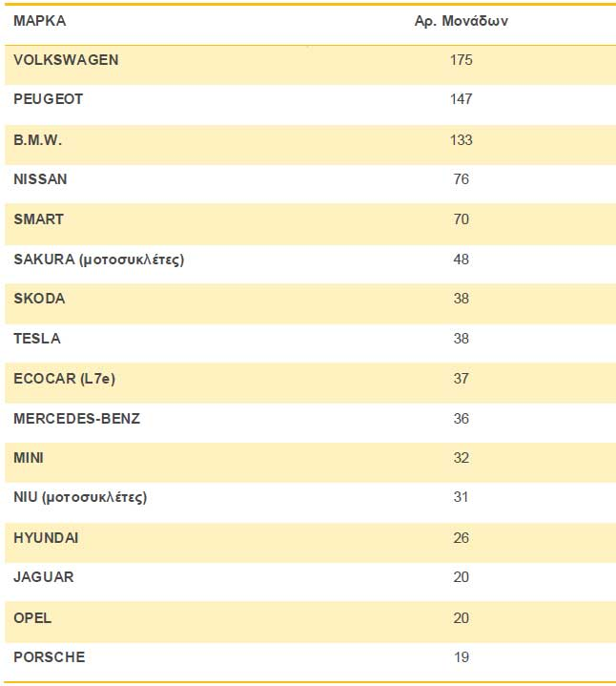Click the SKODA brand name

(x=39, y=299)
